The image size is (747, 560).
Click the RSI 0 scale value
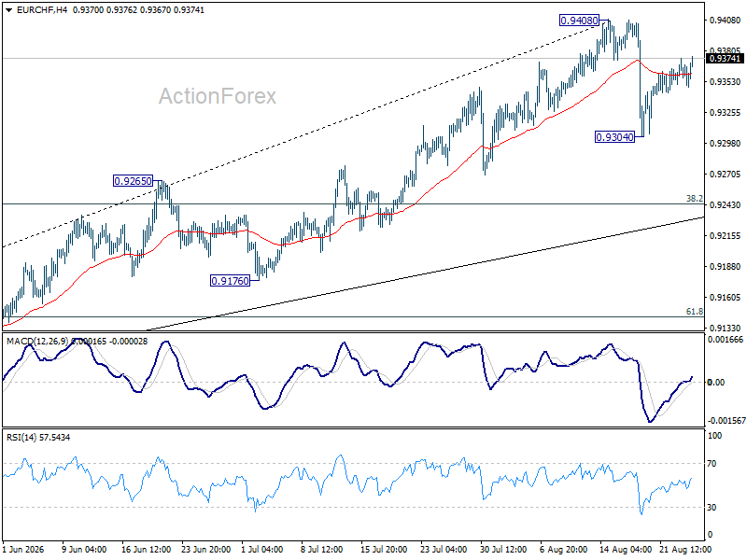click(x=710, y=535)
